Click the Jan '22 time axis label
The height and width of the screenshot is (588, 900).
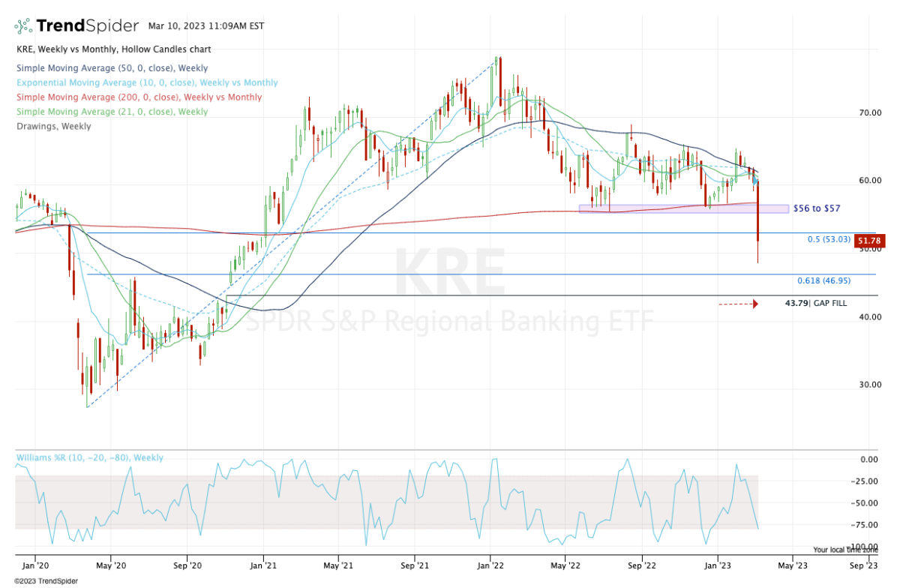coord(491,559)
